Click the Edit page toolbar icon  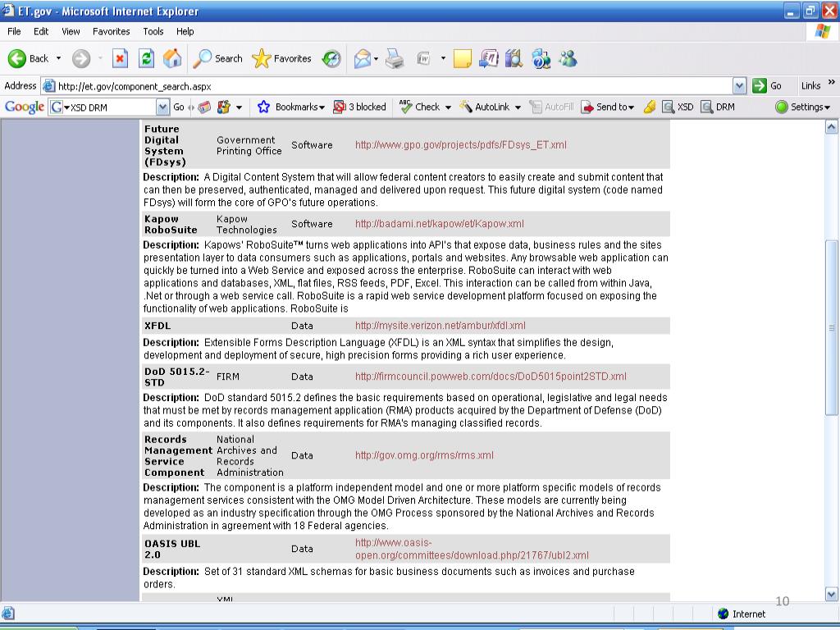coord(424,58)
